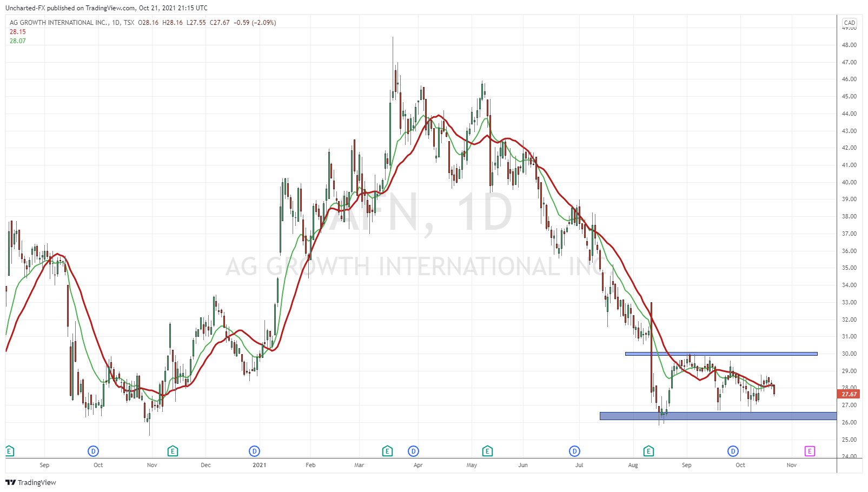Click the Uncharted-FX published header text

(x=106, y=8)
